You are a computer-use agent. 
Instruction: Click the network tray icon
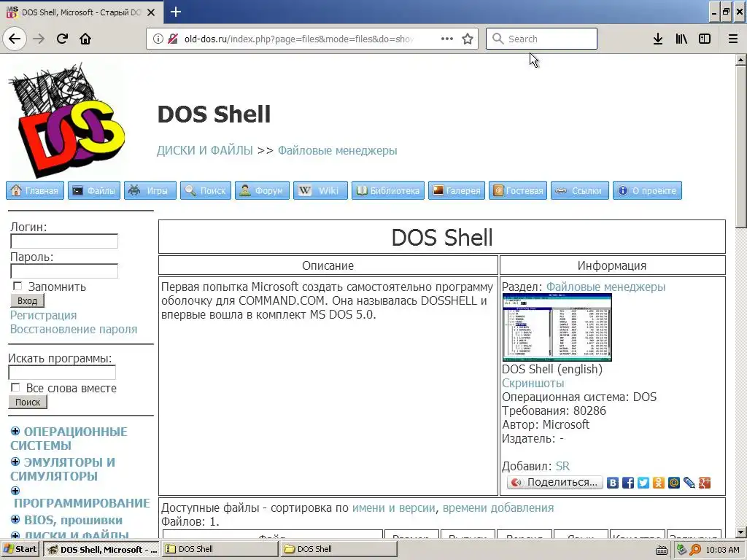point(682,550)
